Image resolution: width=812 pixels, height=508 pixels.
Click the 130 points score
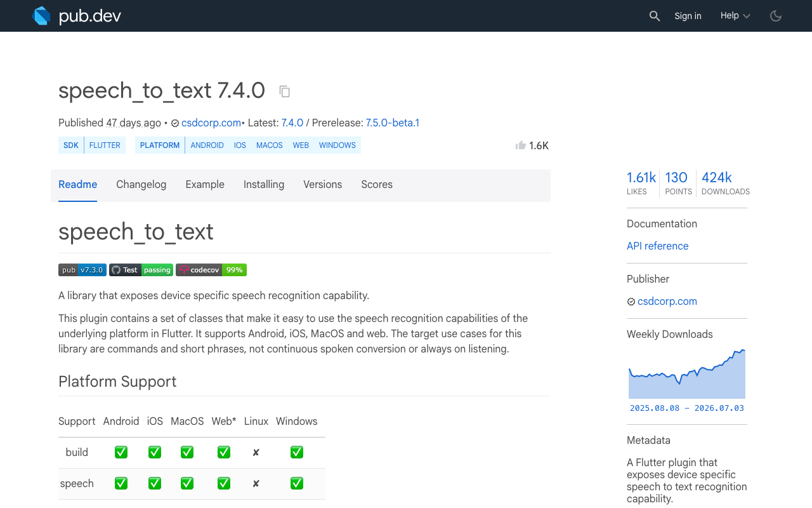[x=678, y=183]
